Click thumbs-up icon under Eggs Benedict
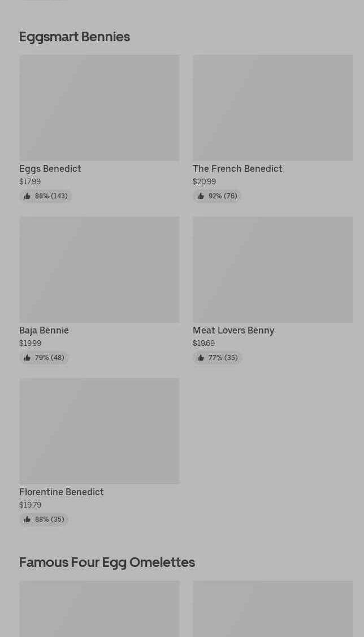The width and height of the screenshot is (364, 637). click(x=27, y=196)
